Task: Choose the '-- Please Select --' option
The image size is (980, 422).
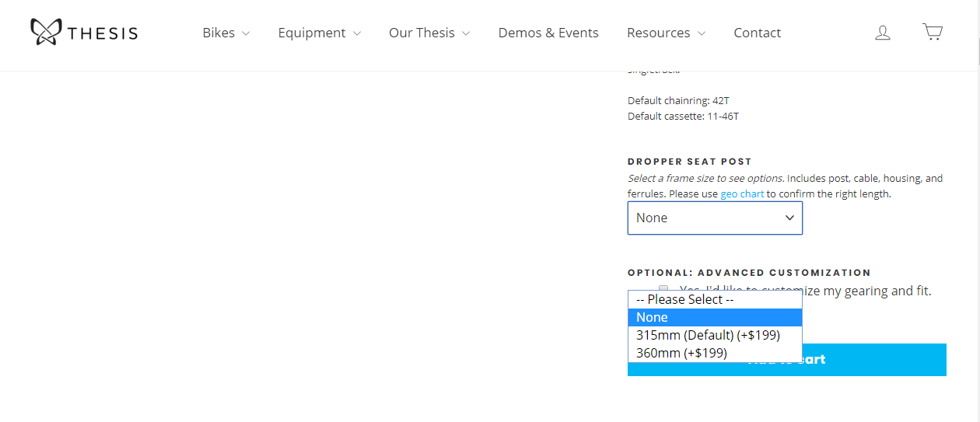Action: (x=715, y=299)
